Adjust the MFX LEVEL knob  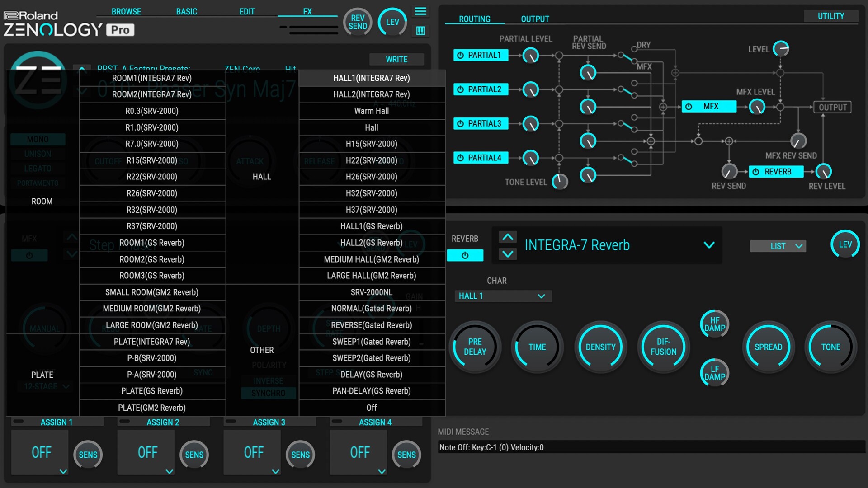[757, 107]
